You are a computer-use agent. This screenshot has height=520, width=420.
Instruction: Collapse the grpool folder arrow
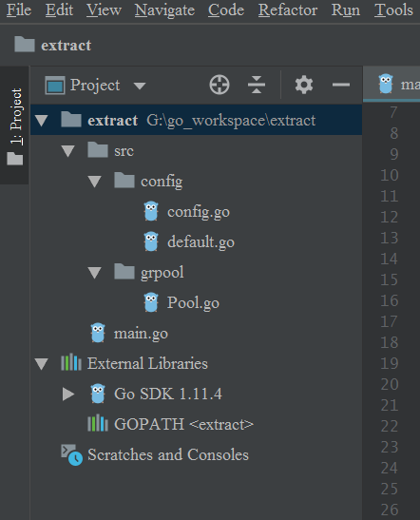tap(95, 273)
